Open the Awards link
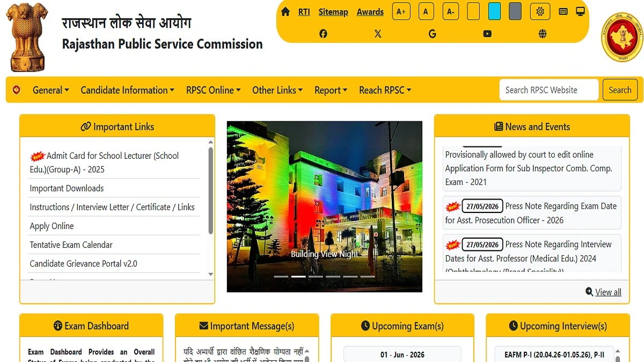The image size is (644, 362). [370, 12]
